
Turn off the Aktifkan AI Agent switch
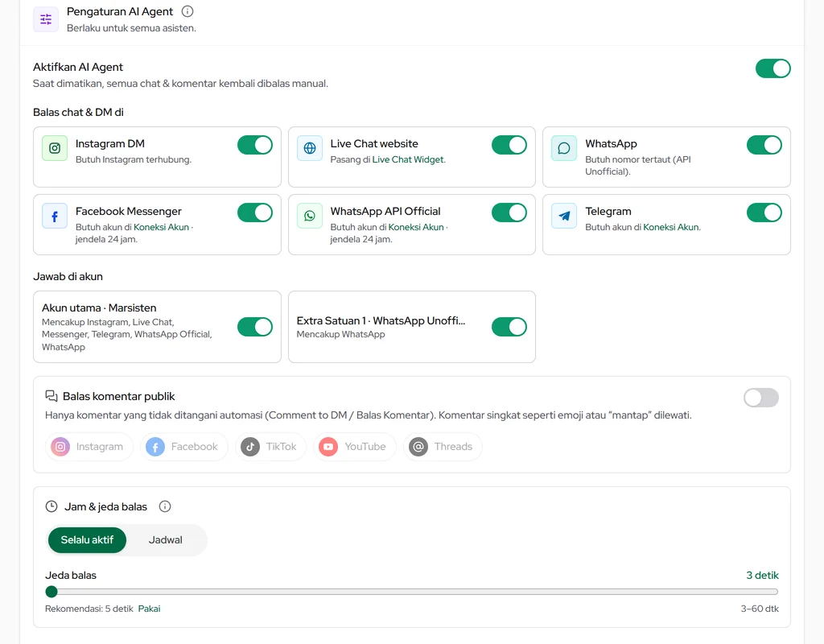tap(773, 68)
